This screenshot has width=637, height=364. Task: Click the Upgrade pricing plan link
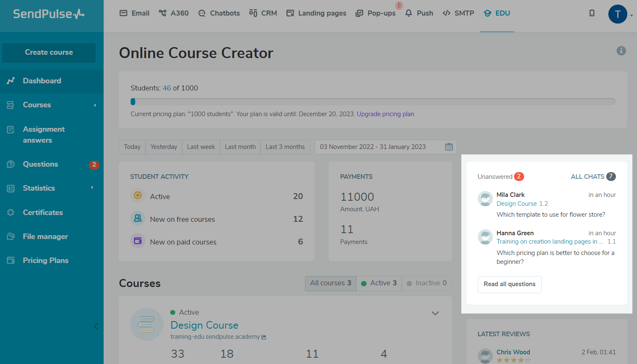[x=385, y=114]
